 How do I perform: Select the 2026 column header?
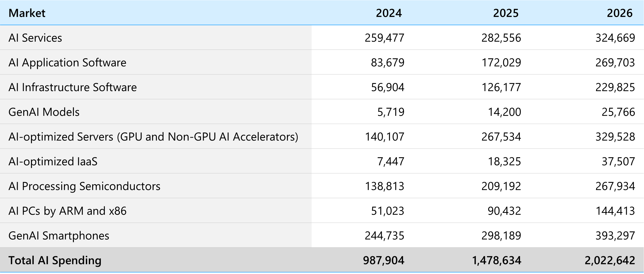click(x=622, y=13)
